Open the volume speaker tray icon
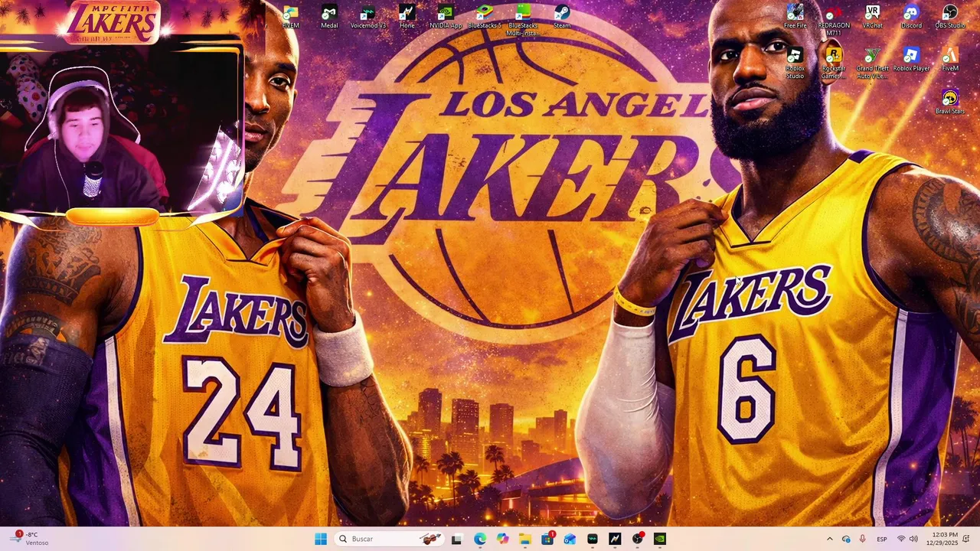The height and width of the screenshot is (551, 980). tap(913, 539)
